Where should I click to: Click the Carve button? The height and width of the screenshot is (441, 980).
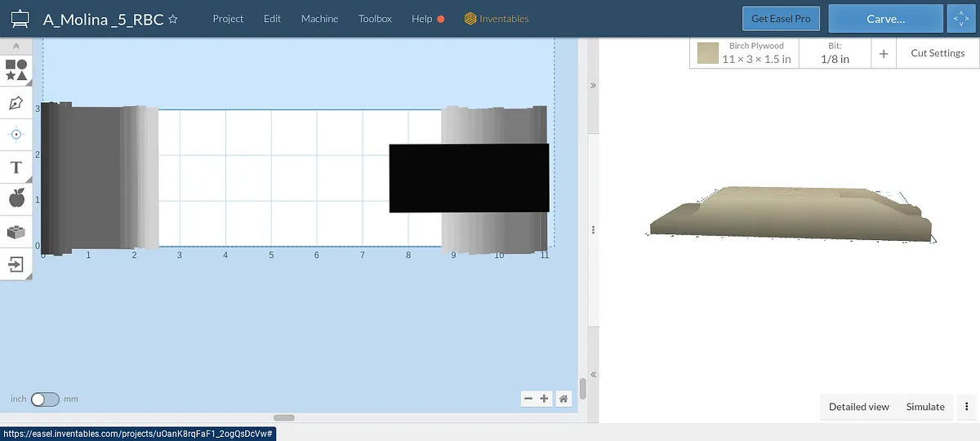click(x=885, y=19)
